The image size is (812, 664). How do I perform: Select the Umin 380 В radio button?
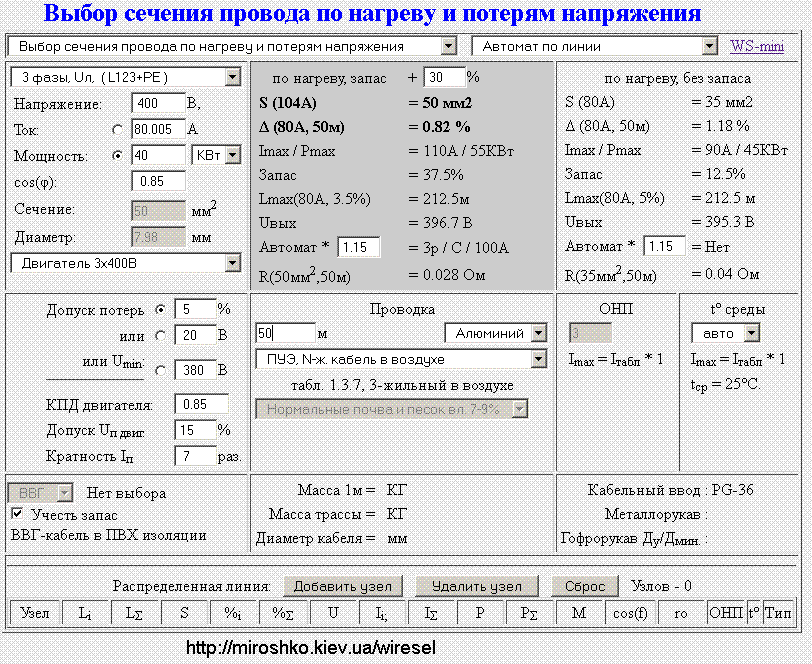[x=161, y=371]
